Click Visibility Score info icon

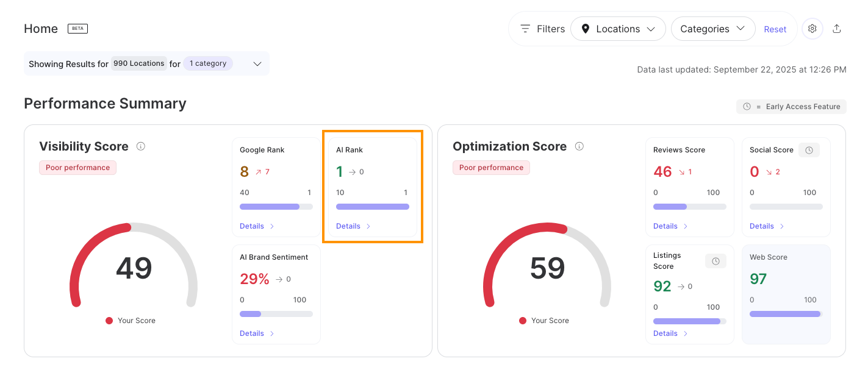click(141, 146)
